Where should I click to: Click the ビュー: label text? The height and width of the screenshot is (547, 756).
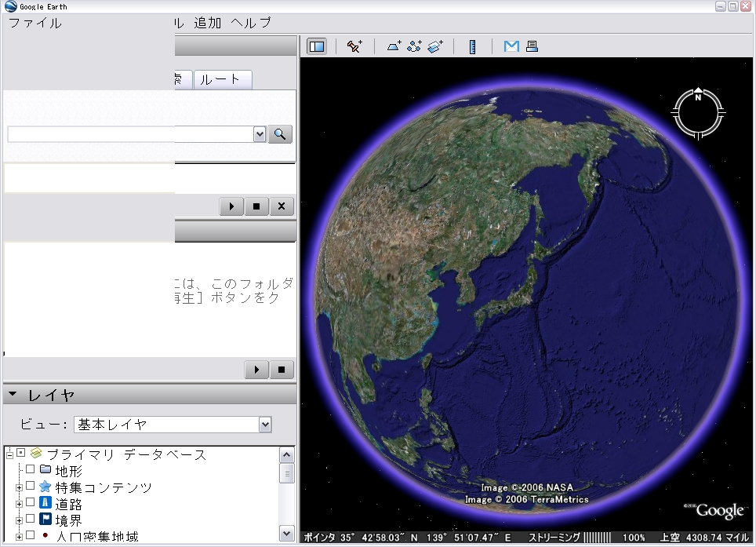[43, 425]
